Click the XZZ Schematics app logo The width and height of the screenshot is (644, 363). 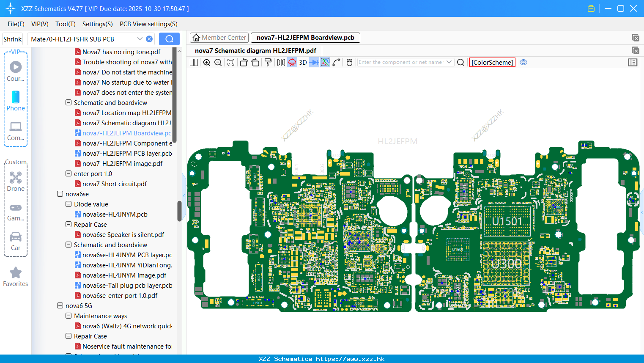point(10,8)
